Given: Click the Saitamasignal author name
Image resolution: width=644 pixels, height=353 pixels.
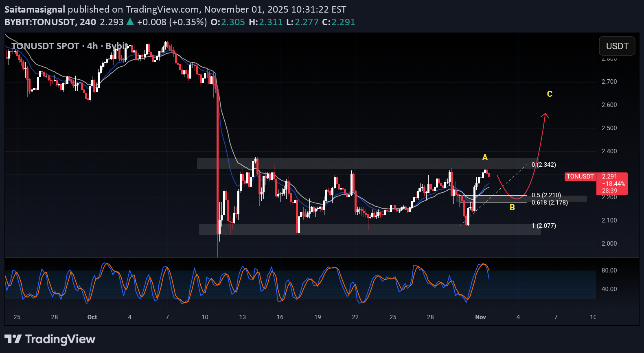Looking at the screenshot, I should coord(35,9).
